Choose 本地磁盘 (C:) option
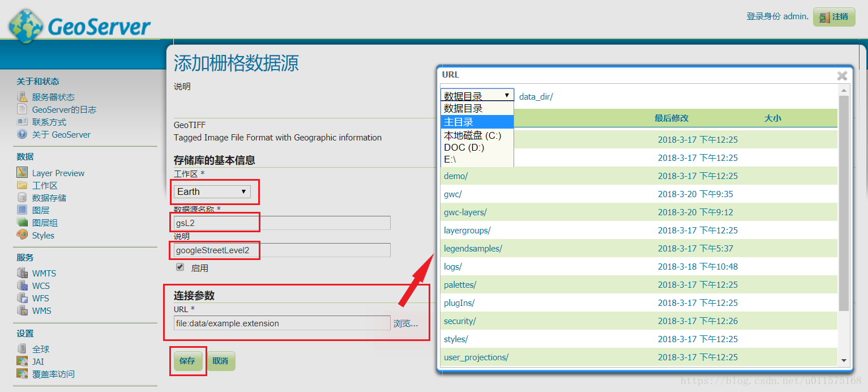 point(477,135)
